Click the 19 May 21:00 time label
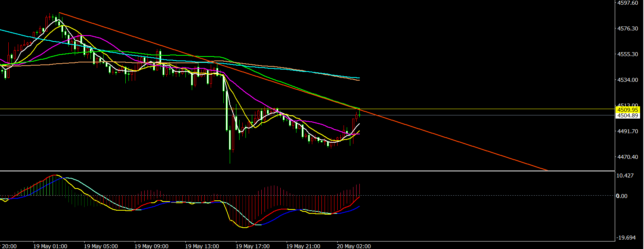The height and width of the screenshot is (249, 644). 303,246
